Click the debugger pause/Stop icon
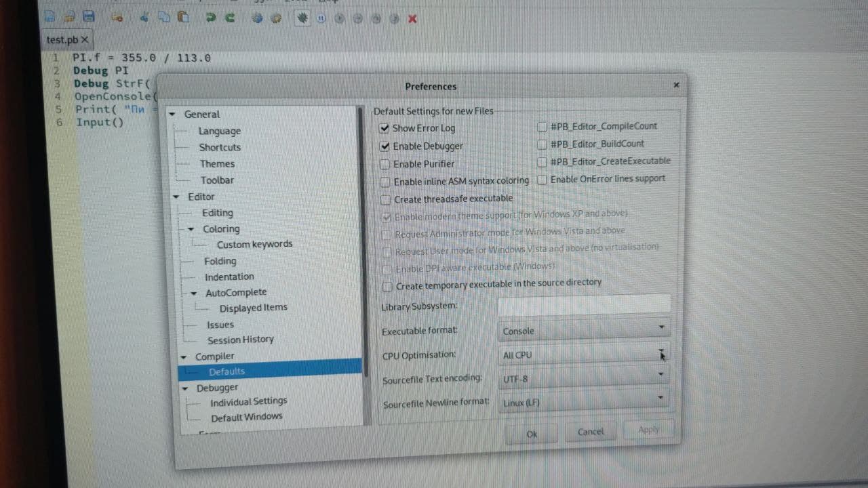868x488 pixels. click(x=321, y=19)
